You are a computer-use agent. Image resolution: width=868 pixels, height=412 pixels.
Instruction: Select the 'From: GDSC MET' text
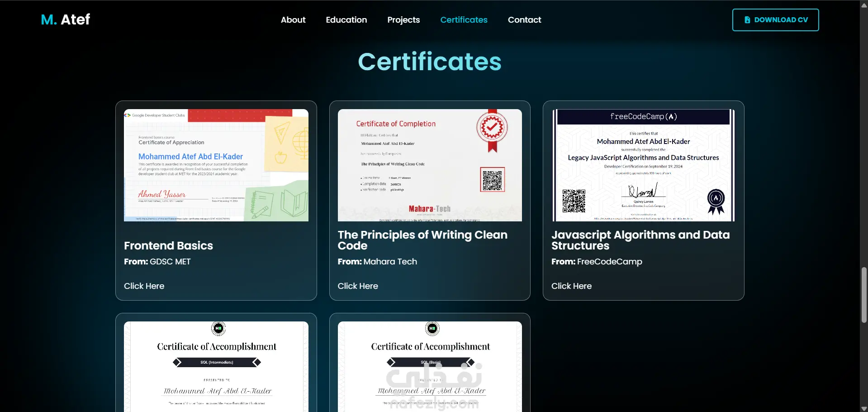click(157, 262)
